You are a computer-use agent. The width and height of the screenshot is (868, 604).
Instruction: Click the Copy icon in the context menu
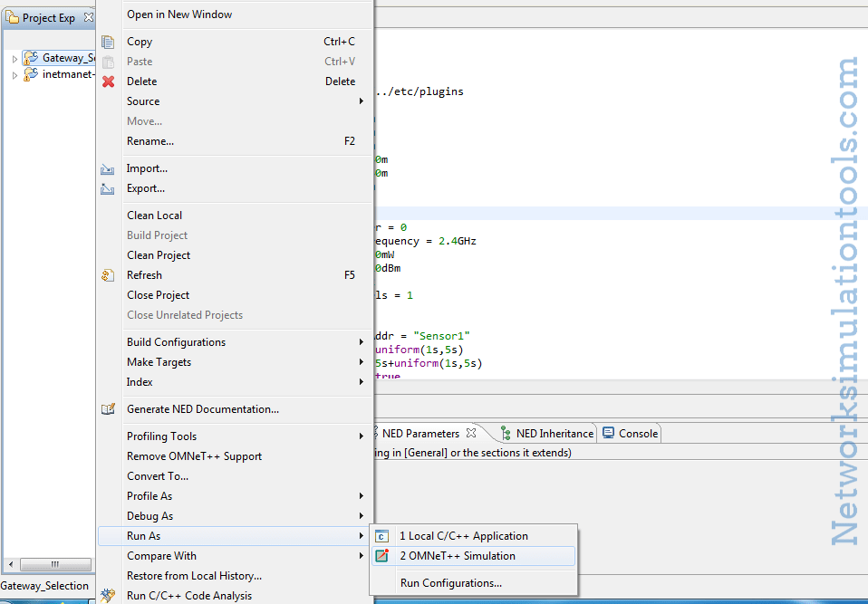109,41
